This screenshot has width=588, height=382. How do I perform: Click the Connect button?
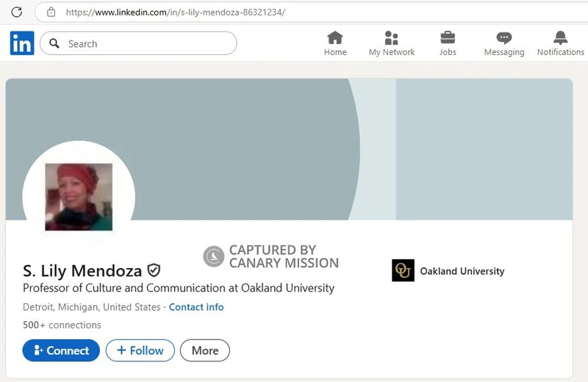[x=60, y=350]
